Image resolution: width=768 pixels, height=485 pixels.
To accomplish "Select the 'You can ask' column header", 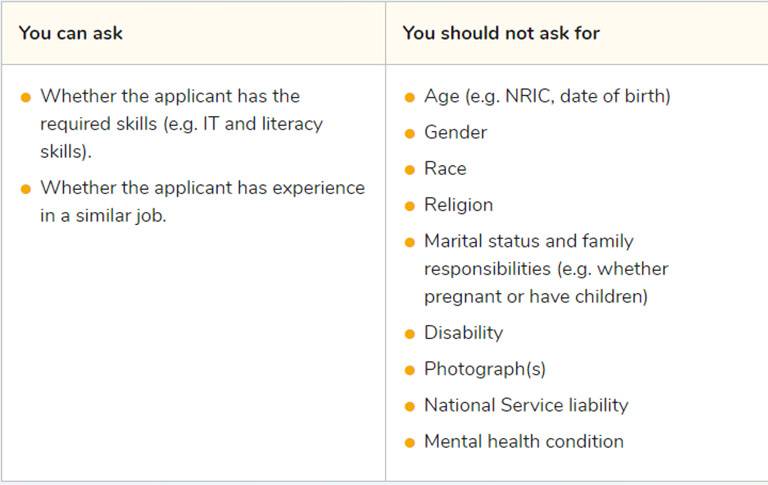I will 71,33.
